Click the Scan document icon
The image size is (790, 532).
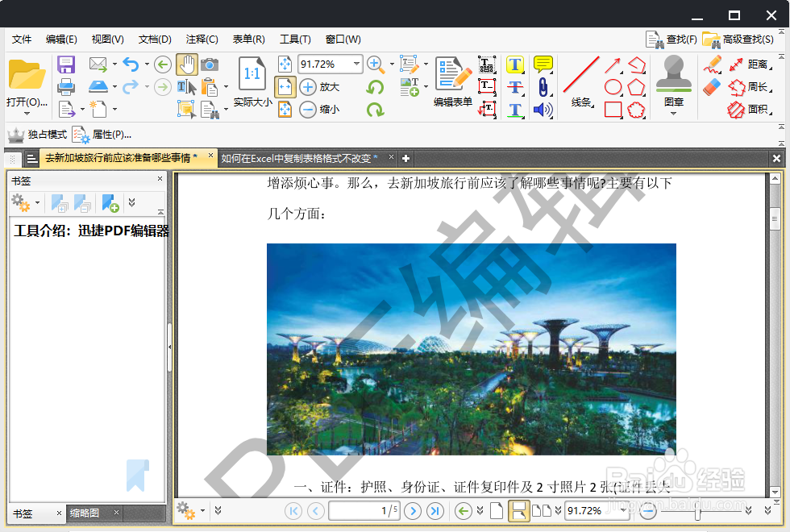click(98, 87)
